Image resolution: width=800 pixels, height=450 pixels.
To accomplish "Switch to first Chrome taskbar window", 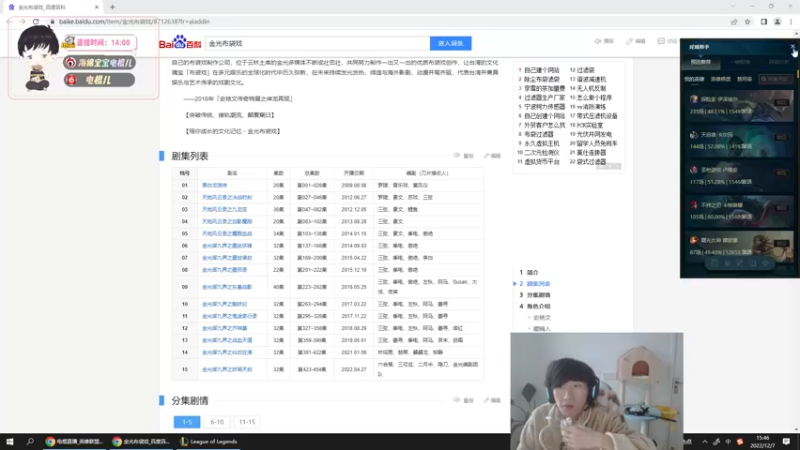I will pyautogui.click(x=74, y=441).
